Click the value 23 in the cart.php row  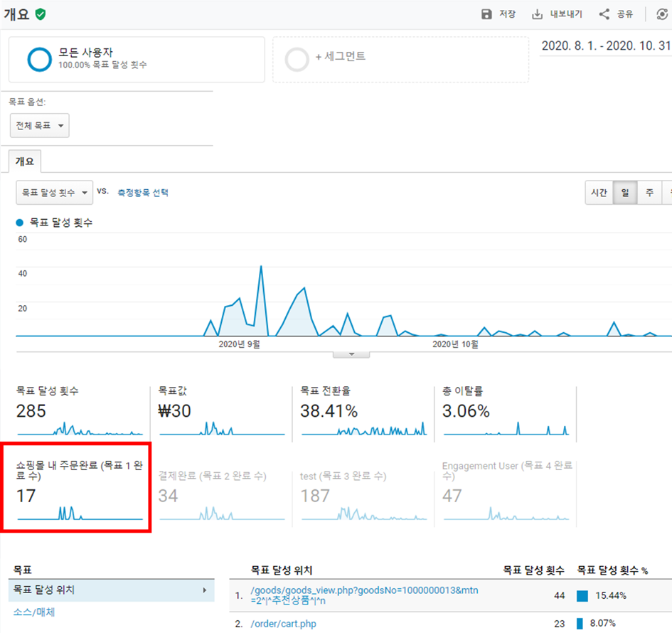coord(559,624)
